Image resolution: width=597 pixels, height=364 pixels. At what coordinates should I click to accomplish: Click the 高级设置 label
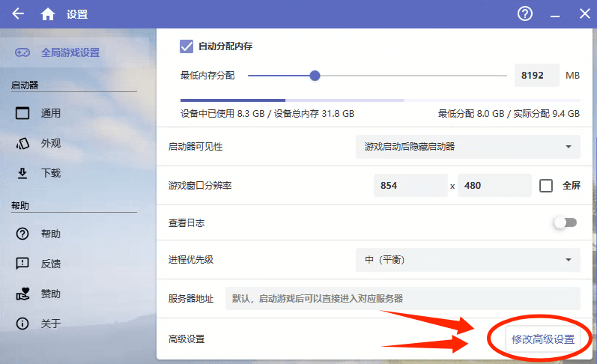187,339
